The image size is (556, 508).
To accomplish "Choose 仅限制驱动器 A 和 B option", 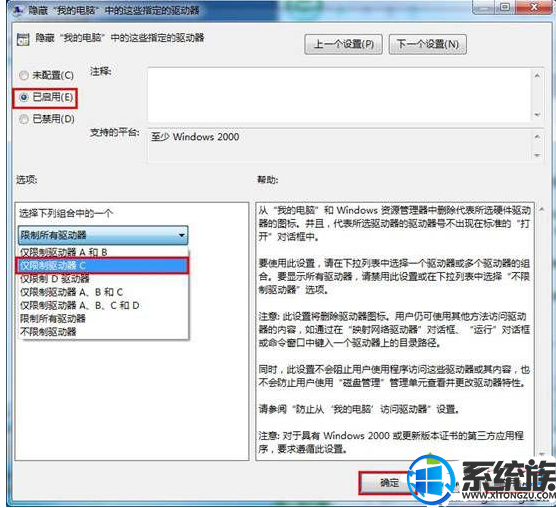I will [x=102, y=252].
